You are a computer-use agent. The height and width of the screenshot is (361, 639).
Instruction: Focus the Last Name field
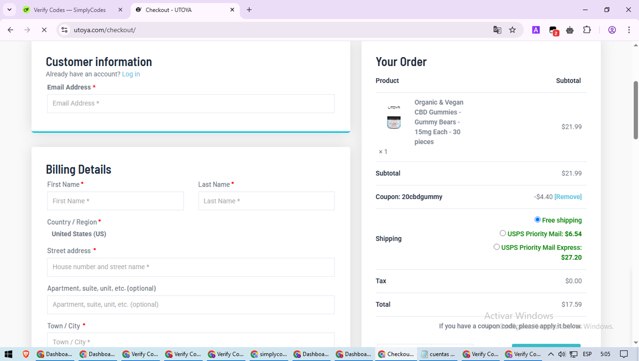(266, 201)
